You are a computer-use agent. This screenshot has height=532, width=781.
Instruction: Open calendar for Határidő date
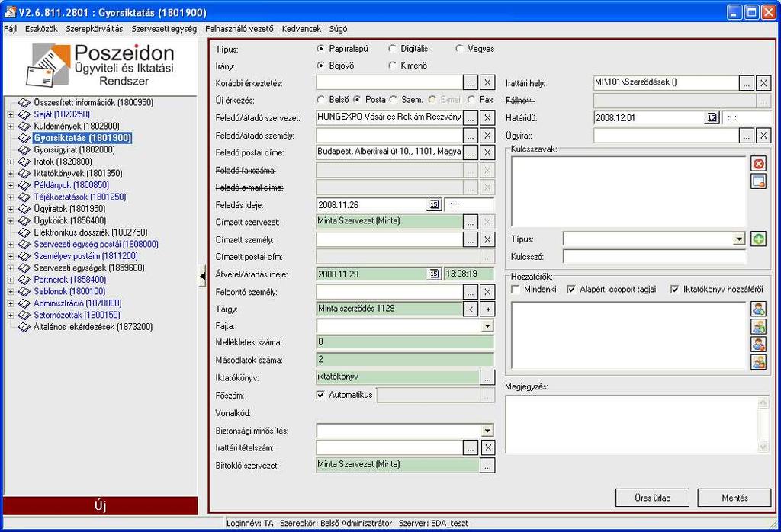click(712, 118)
